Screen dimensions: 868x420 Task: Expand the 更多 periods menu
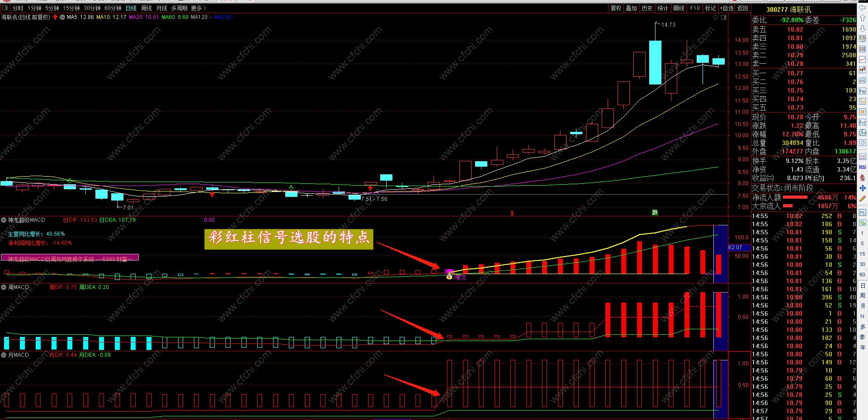tap(198, 8)
